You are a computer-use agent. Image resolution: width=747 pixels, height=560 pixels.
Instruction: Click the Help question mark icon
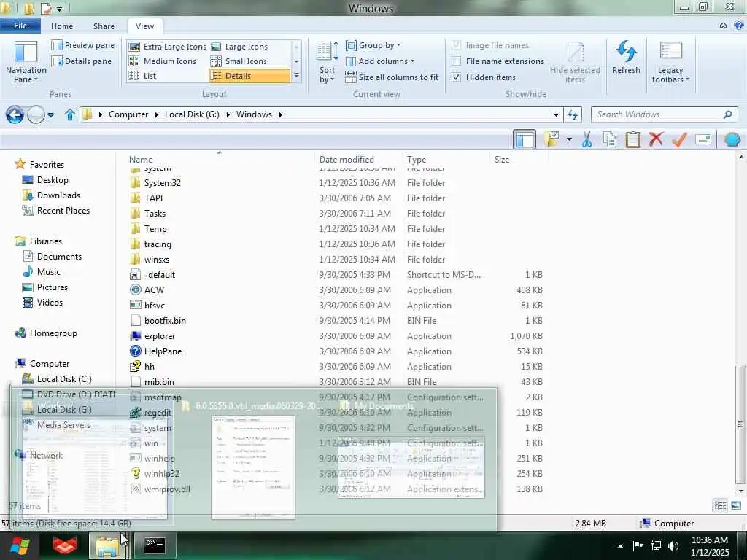[x=739, y=26]
